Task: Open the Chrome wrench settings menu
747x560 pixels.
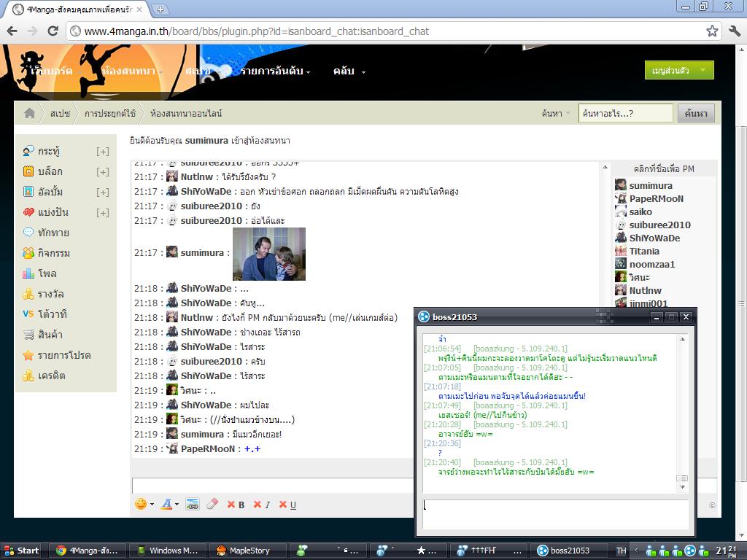Action: (734, 31)
